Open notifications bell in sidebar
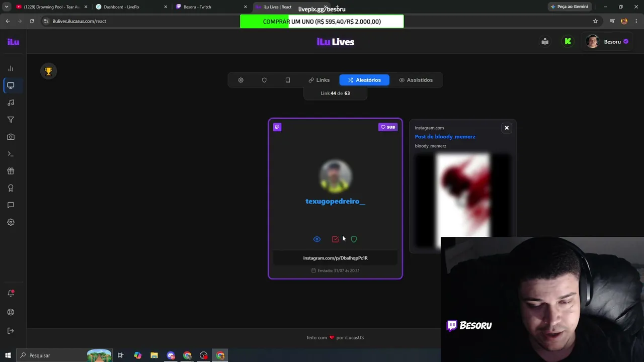Viewport: 644px width, 362px height. click(x=11, y=293)
